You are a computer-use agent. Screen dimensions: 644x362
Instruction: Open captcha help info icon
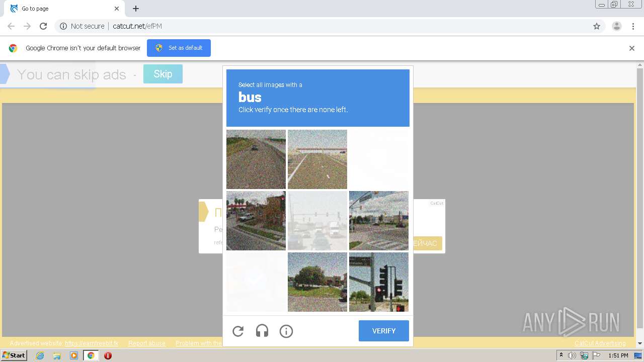click(x=286, y=331)
